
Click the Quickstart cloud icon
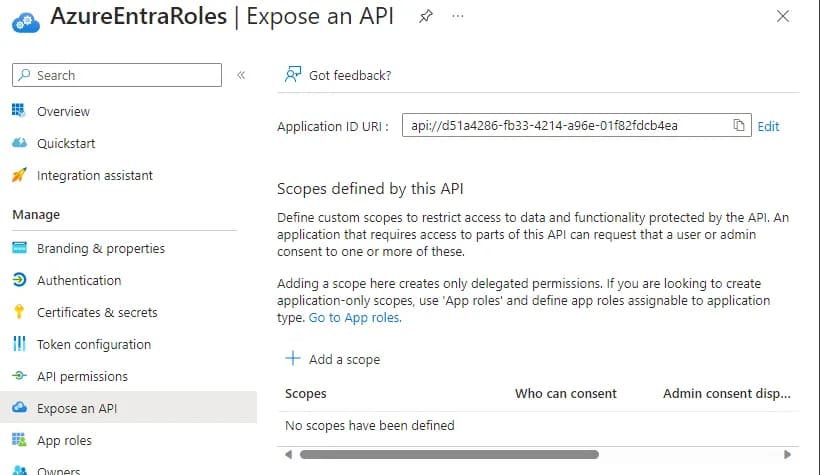pos(19,142)
